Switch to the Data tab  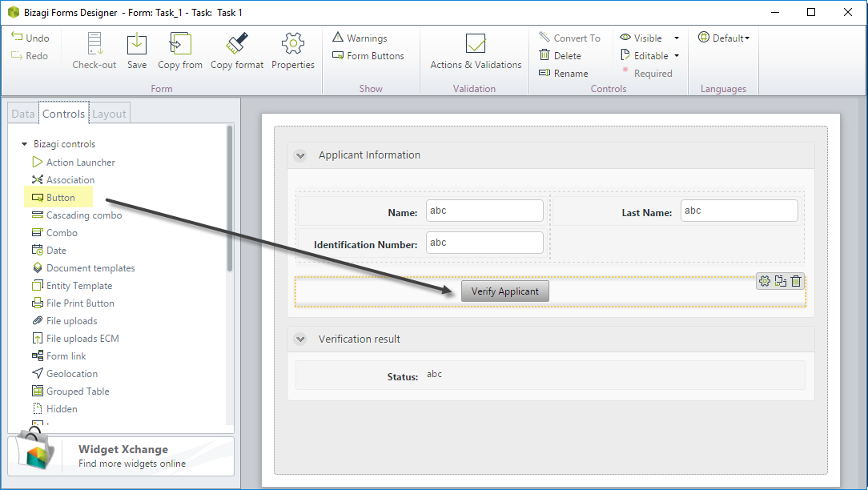point(23,114)
